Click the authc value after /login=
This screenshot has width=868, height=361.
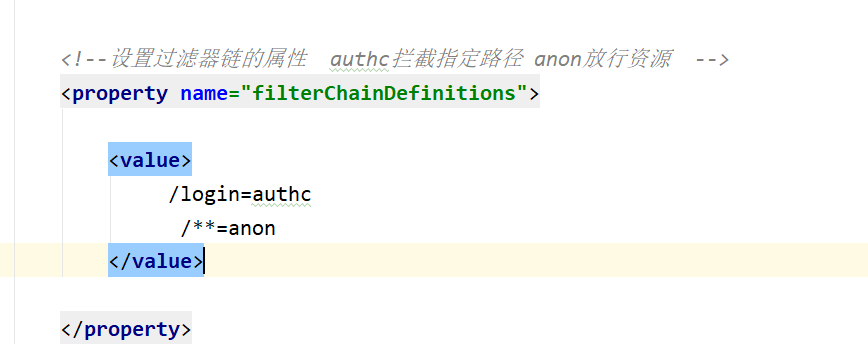282,194
